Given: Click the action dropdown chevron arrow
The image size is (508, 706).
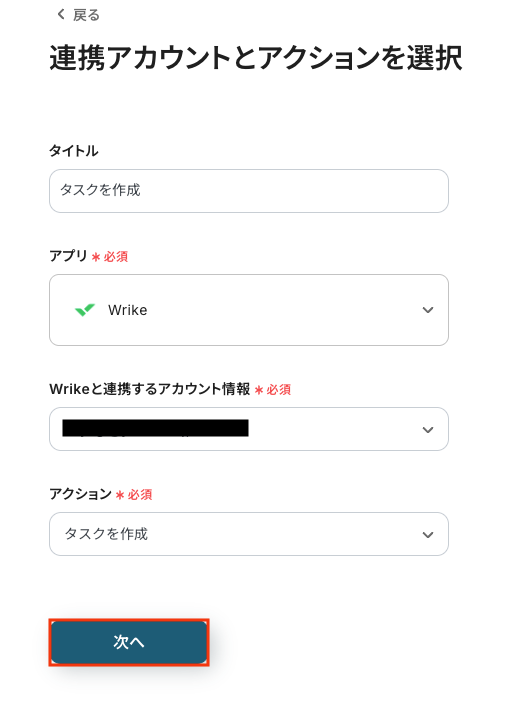Looking at the screenshot, I should coord(428,534).
